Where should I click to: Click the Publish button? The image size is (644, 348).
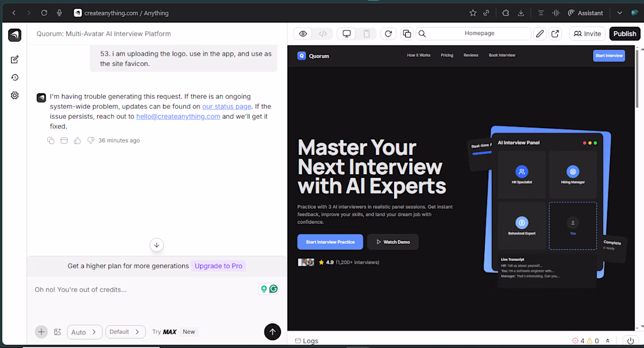point(625,34)
